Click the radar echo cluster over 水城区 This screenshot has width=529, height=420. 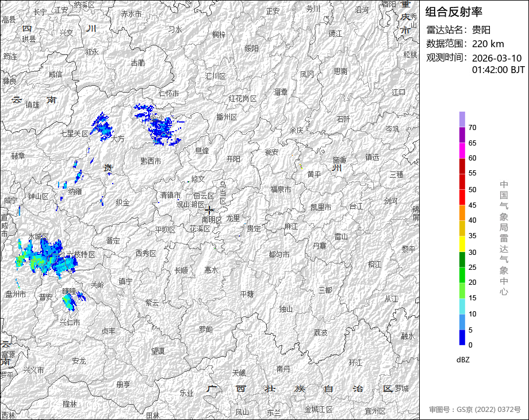point(45,258)
